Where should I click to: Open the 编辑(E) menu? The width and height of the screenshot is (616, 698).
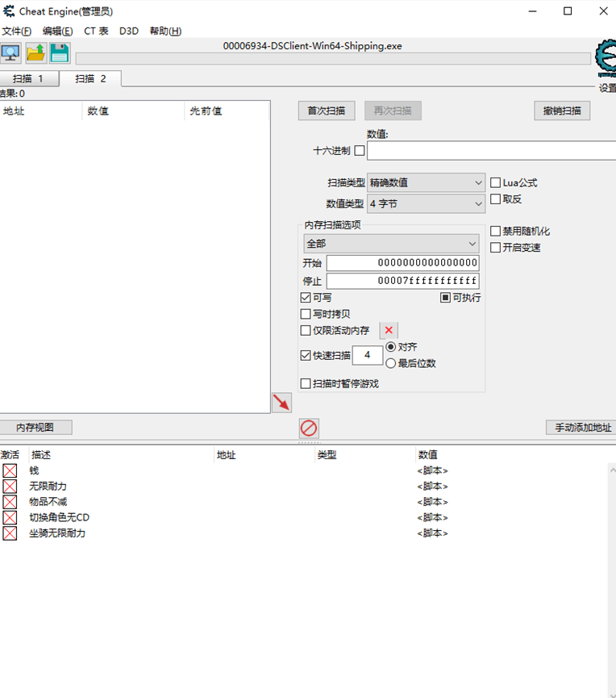tap(57, 31)
